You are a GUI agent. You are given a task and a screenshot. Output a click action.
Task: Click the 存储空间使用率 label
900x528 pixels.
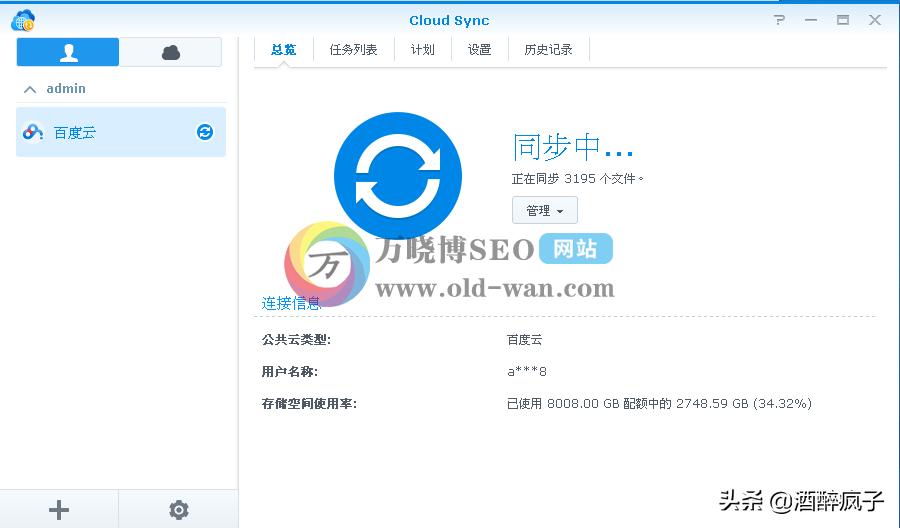tap(309, 404)
